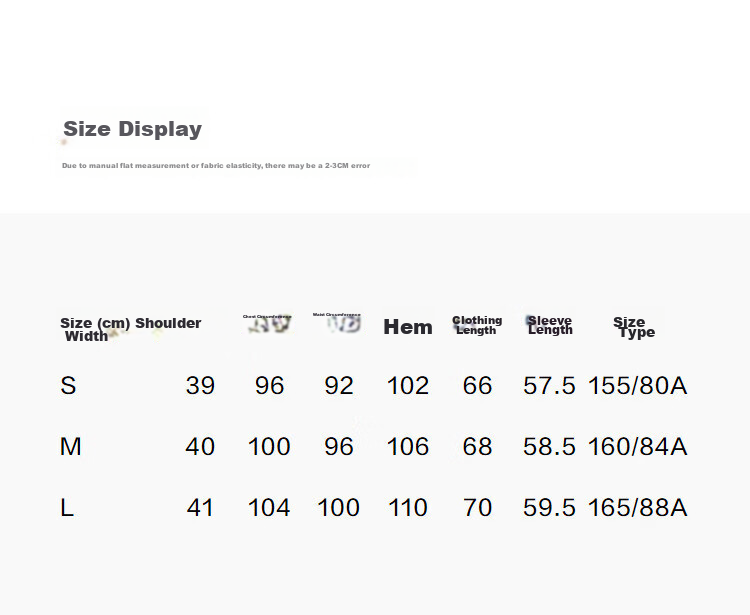Select the 'M' size row label
This screenshot has height=615, width=750.
[70, 447]
